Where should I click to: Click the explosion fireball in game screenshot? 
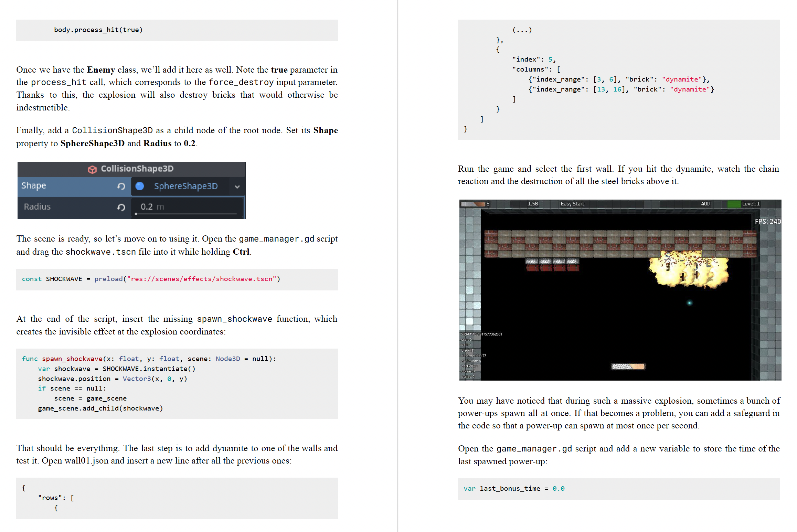[688, 272]
